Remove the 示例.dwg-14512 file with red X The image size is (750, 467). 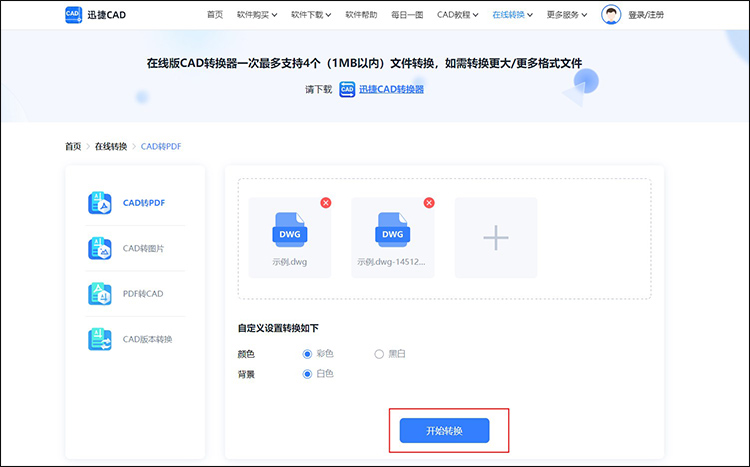coord(429,203)
